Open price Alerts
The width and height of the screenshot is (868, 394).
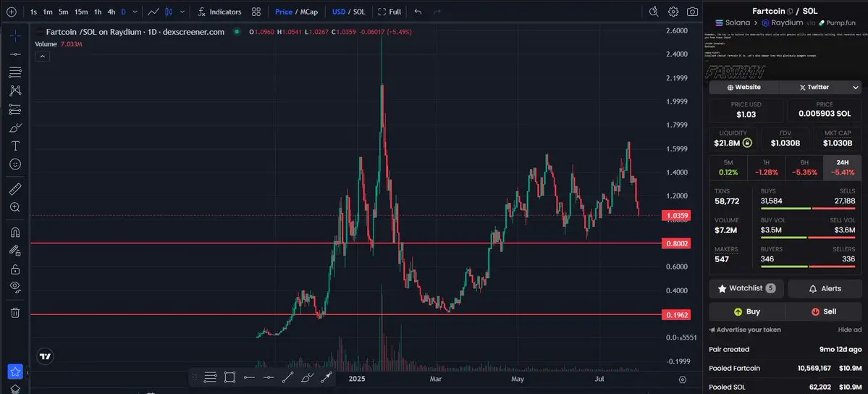(x=825, y=288)
